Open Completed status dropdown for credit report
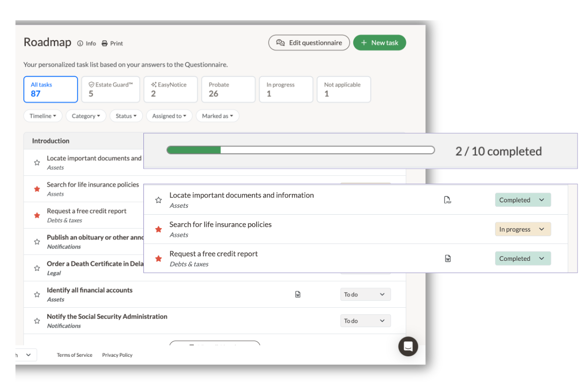 click(523, 258)
